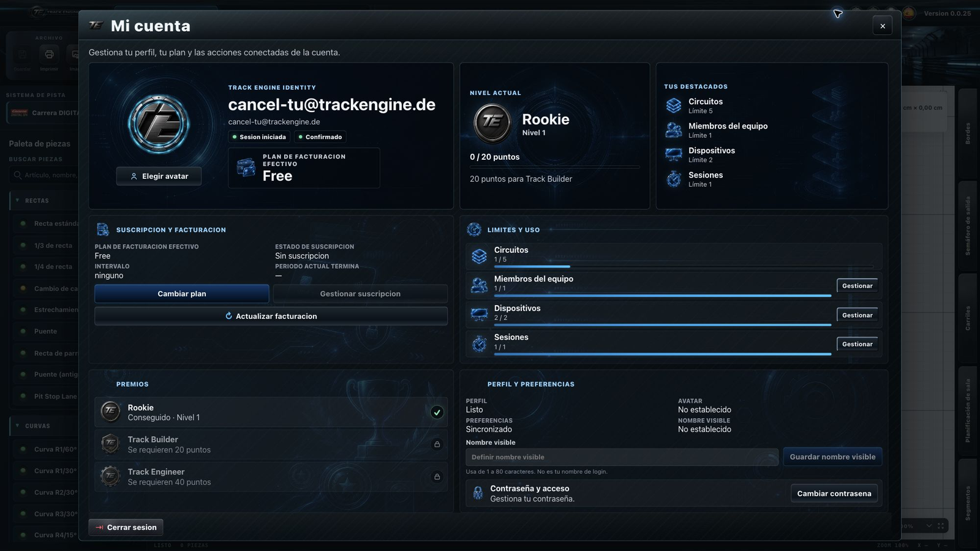Click the Track Engineer lock icon
The image size is (980, 551).
tap(437, 476)
